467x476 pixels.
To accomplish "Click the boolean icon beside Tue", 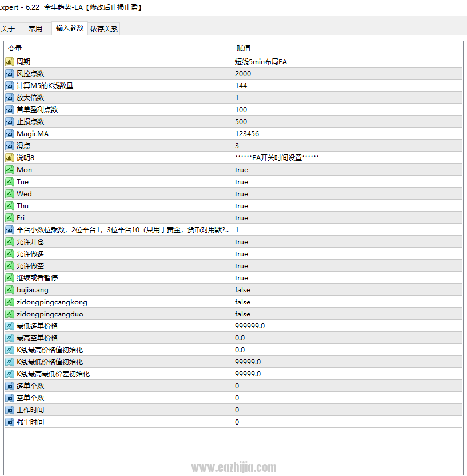I will point(9,182).
